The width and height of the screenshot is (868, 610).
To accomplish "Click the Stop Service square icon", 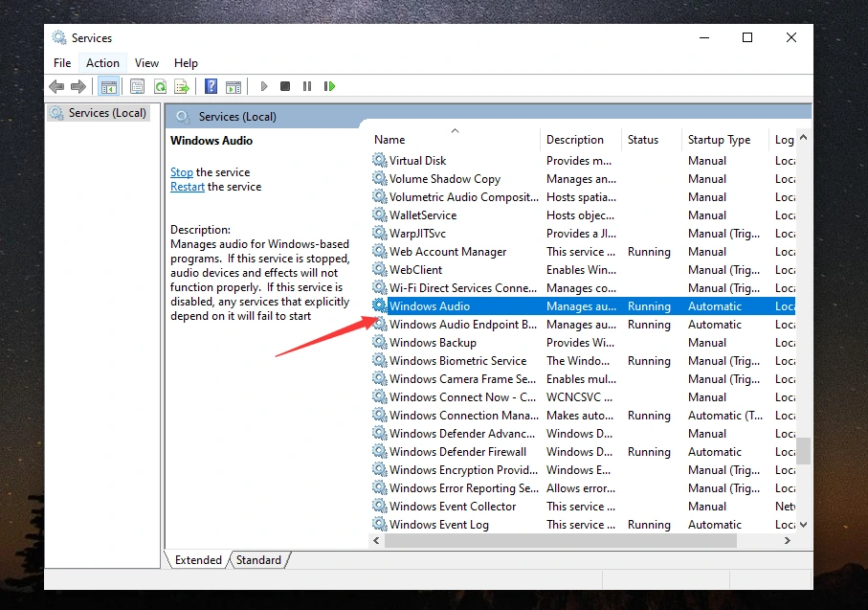I will click(285, 86).
